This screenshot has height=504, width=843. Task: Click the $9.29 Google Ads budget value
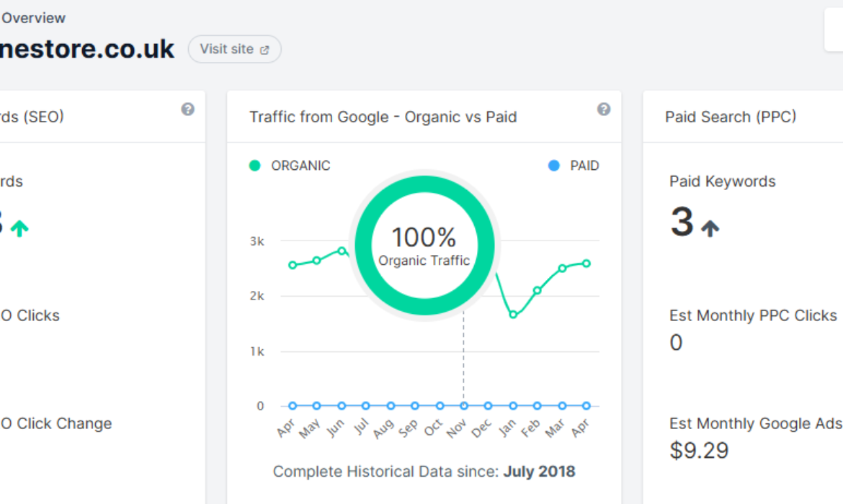click(x=699, y=450)
